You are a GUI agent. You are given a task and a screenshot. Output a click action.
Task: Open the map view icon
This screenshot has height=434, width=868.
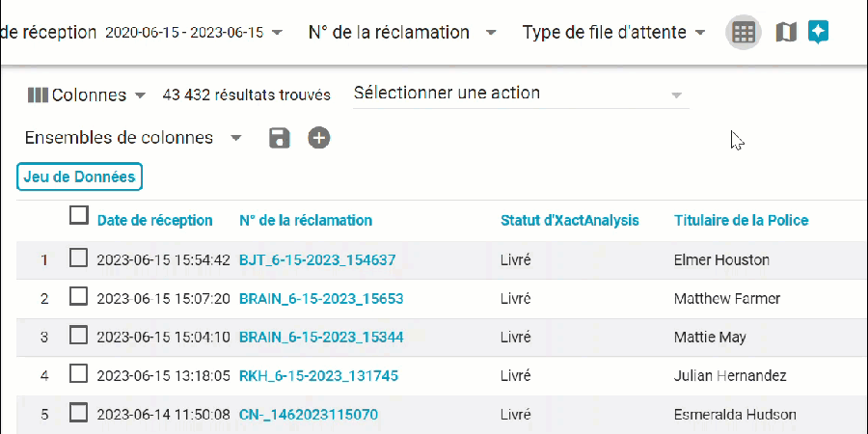786,32
